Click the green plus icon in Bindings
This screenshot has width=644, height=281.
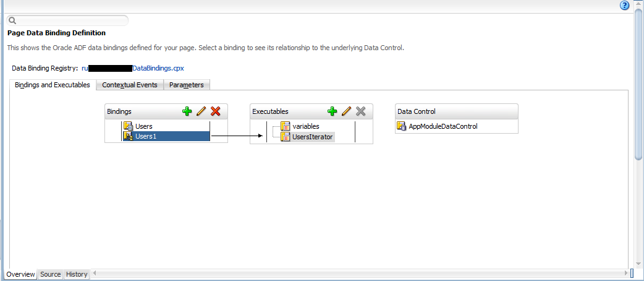tap(187, 111)
